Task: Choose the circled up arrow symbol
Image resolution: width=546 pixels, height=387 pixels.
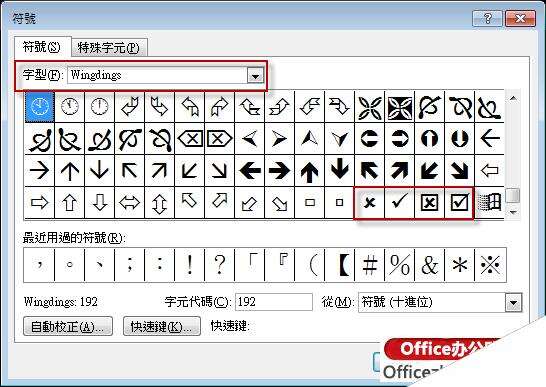Action: tap(429, 139)
